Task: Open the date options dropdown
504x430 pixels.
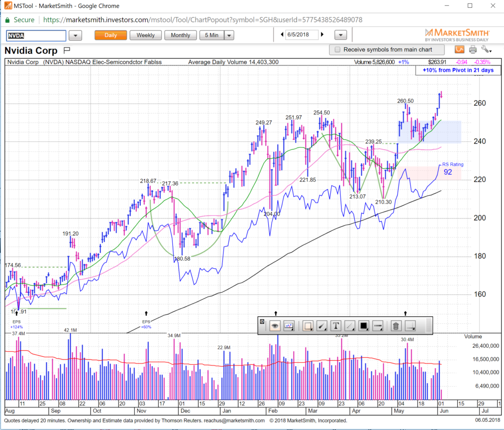Action: point(341,35)
